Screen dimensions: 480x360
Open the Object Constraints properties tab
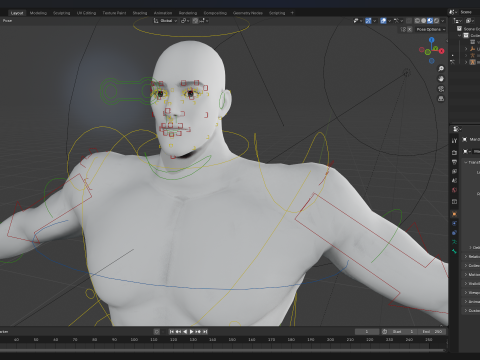[x=454, y=233]
